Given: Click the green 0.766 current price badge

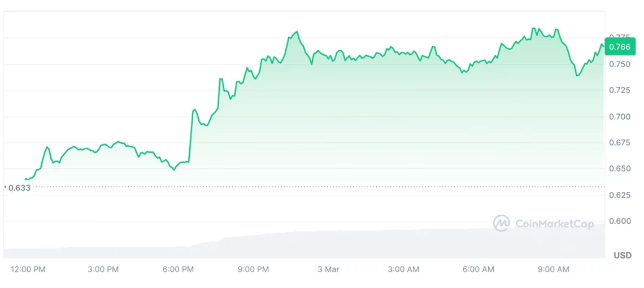Looking at the screenshot, I should coord(619,47).
